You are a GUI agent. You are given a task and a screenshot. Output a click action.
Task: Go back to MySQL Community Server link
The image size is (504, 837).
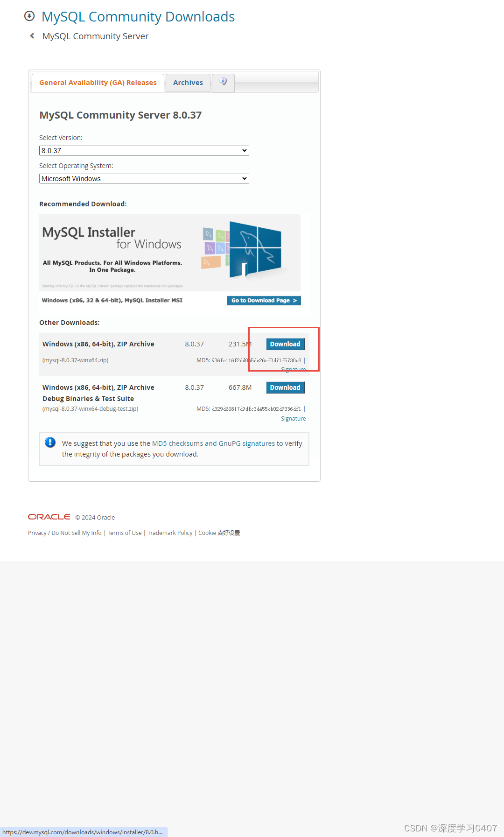click(95, 36)
